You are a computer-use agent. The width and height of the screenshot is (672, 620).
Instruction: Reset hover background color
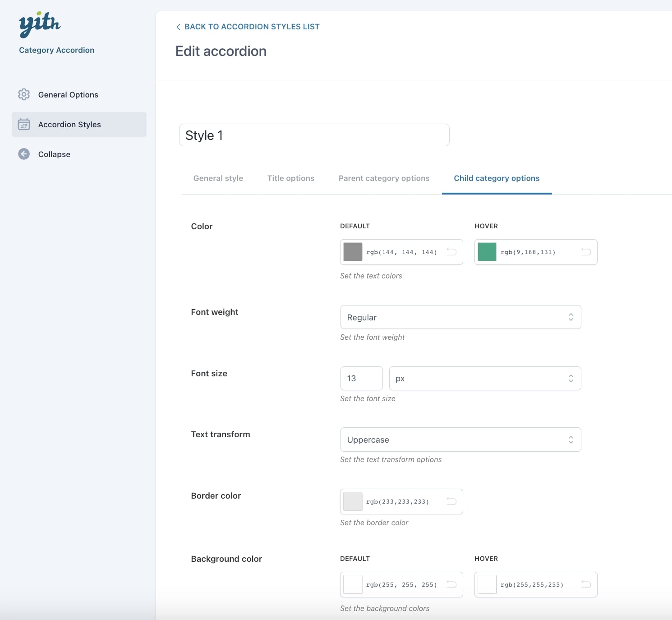tap(586, 584)
